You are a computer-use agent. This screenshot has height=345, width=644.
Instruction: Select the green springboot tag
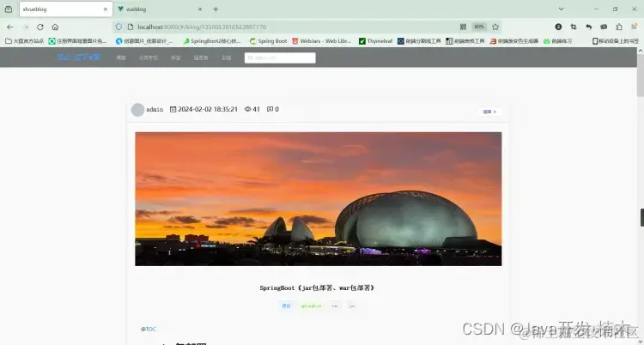(x=311, y=306)
